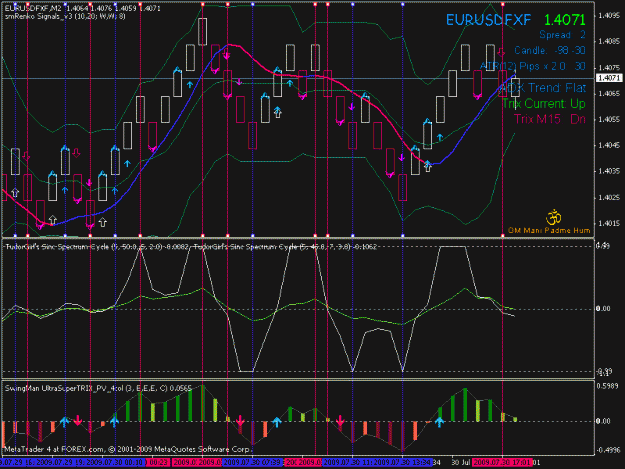Select the Candle: -98 -30 label

[550, 51]
